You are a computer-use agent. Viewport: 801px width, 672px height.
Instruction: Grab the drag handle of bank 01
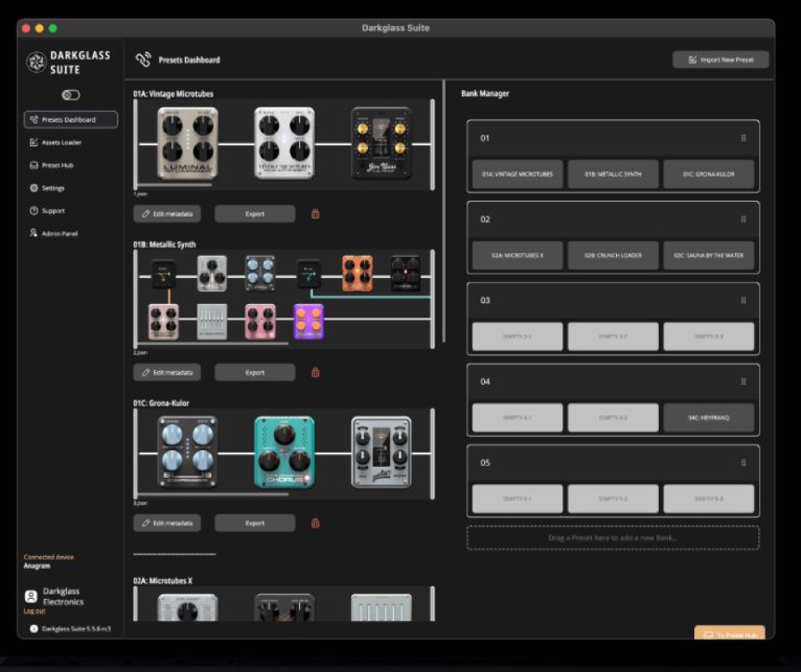click(743, 138)
